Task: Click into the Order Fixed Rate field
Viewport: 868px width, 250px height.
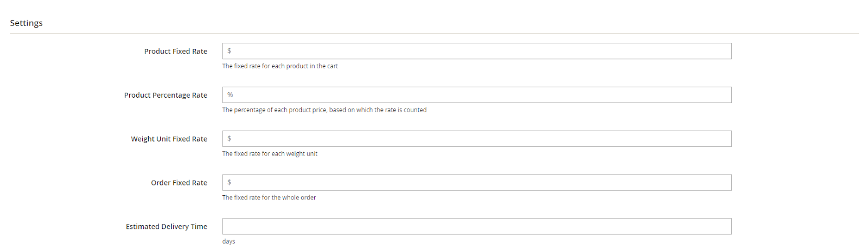Action: tap(476, 183)
